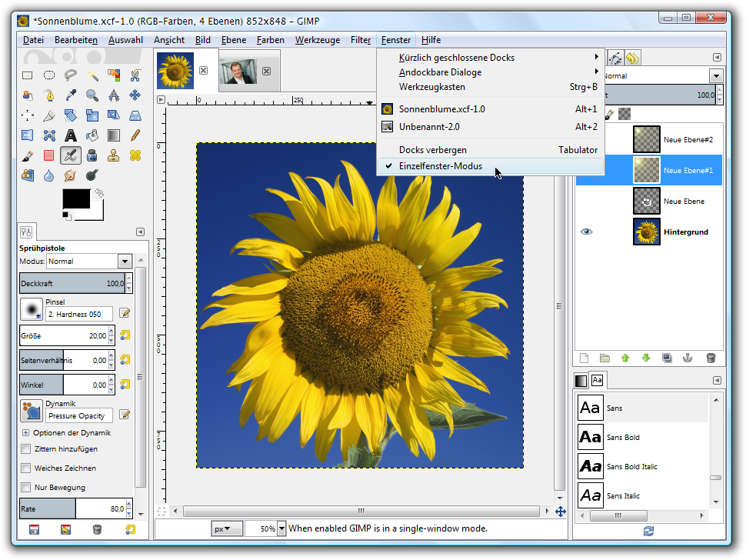Open the fonts panel configuration menu
Viewport: 746px width, 560px height.
point(717,380)
